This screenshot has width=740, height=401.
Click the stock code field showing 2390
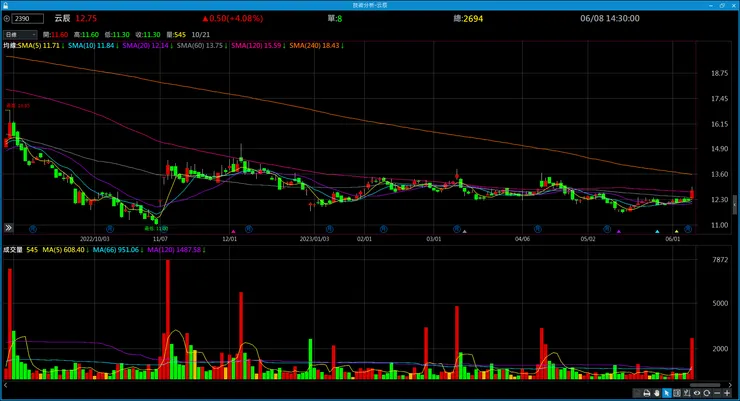click(28, 19)
